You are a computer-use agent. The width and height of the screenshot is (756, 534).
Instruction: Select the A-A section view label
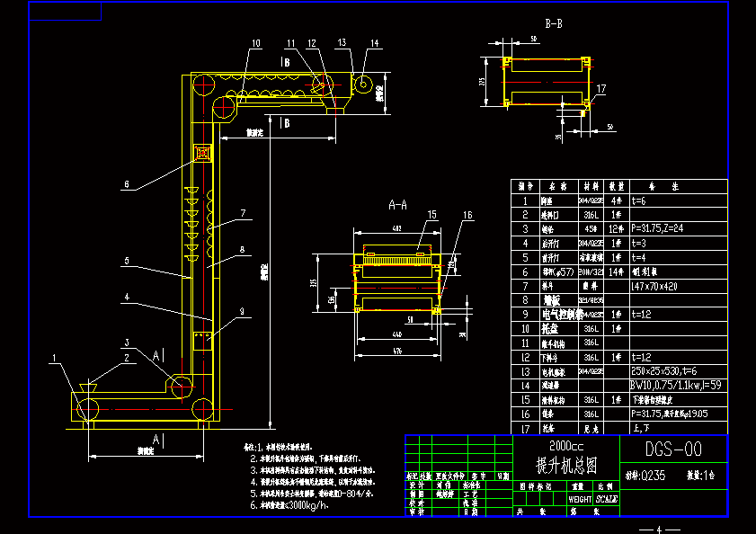pos(397,205)
